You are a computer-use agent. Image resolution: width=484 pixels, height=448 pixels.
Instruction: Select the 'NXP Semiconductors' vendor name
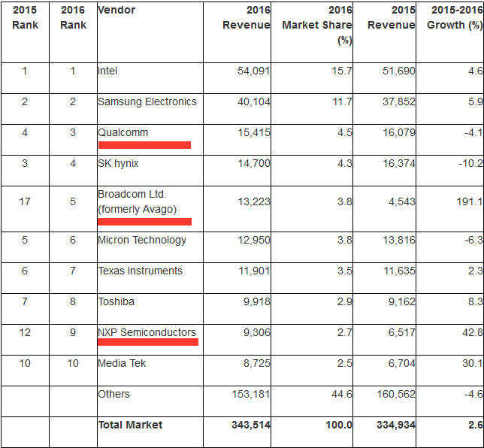pyautogui.click(x=147, y=332)
